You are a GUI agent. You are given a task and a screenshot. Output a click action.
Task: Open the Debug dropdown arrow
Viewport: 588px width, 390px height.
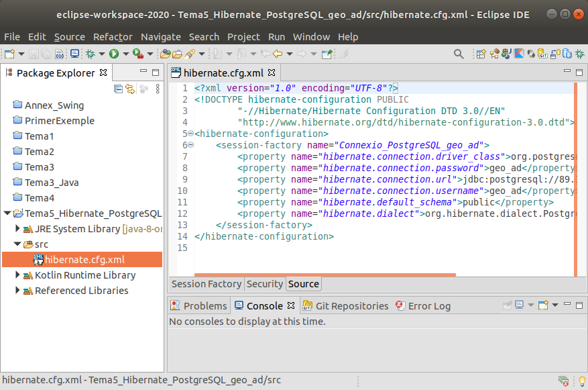[x=102, y=54]
